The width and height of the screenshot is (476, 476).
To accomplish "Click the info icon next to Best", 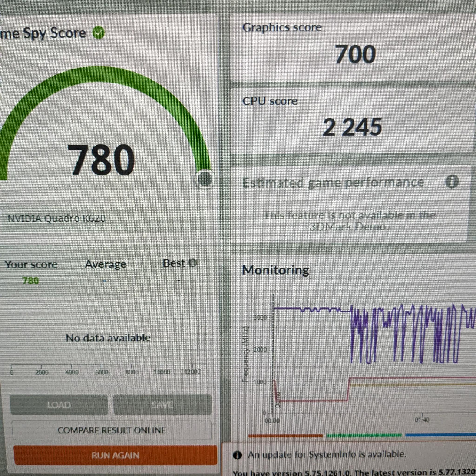I will [193, 263].
